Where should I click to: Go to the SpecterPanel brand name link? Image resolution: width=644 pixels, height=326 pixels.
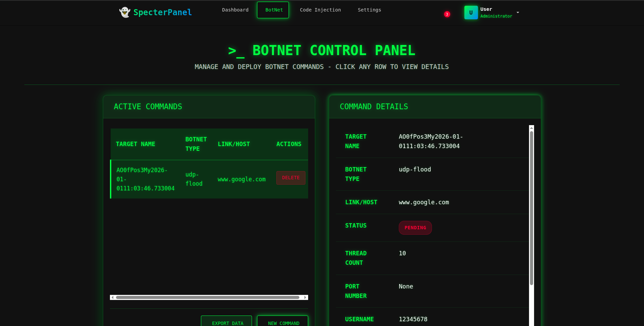pos(162,13)
